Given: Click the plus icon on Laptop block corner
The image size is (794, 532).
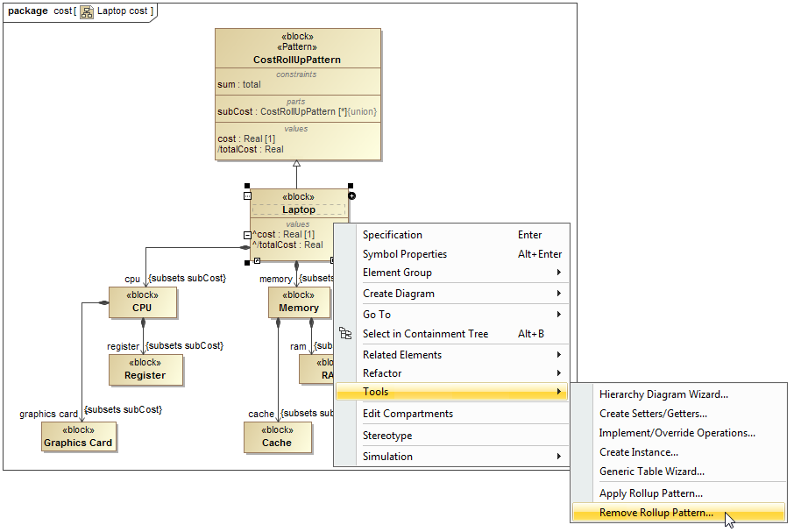Looking at the screenshot, I should pyautogui.click(x=351, y=195).
